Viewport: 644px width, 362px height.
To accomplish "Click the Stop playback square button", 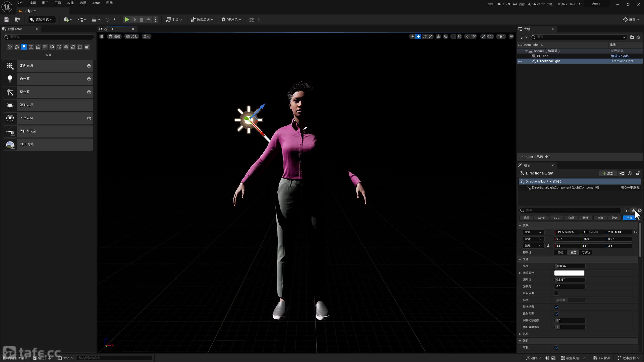I will click(141, 20).
